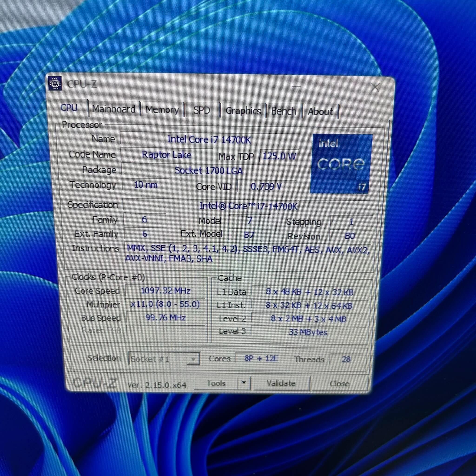Image resolution: width=476 pixels, height=476 pixels.
Task: Click the Bus Speed value 99.76 MHz
Action: (165, 317)
